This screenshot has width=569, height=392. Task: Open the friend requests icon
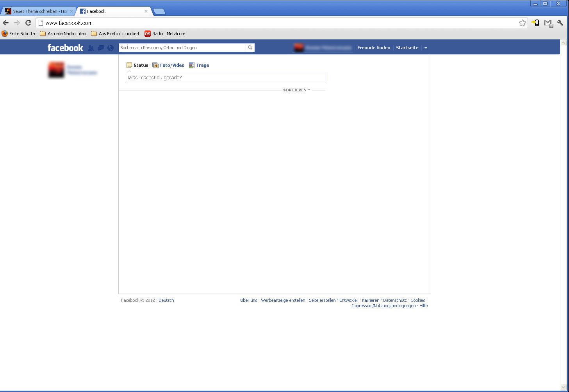click(91, 47)
